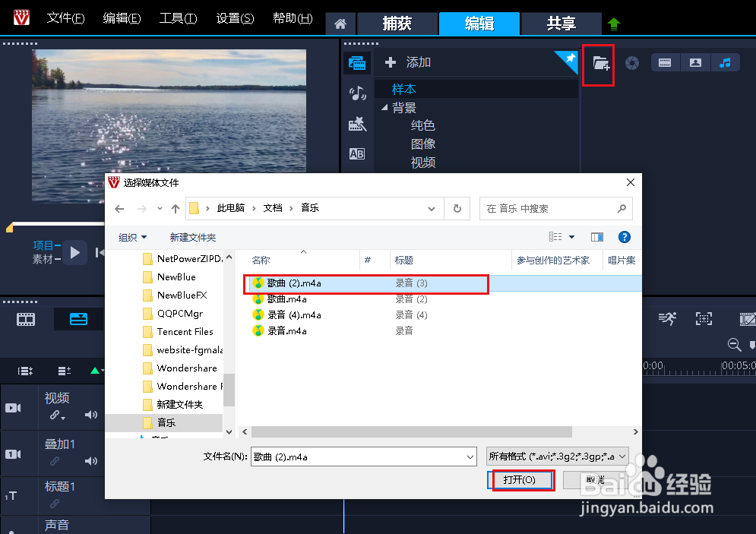The image size is (756, 534).
Task: Click the zoom out magnifier on timeline
Action: pyautogui.click(x=734, y=344)
